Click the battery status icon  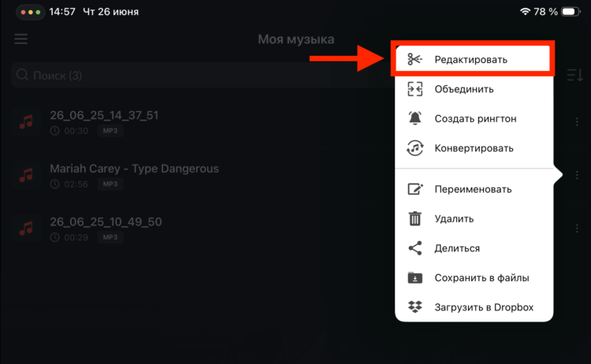pyautogui.click(x=571, y=12)
